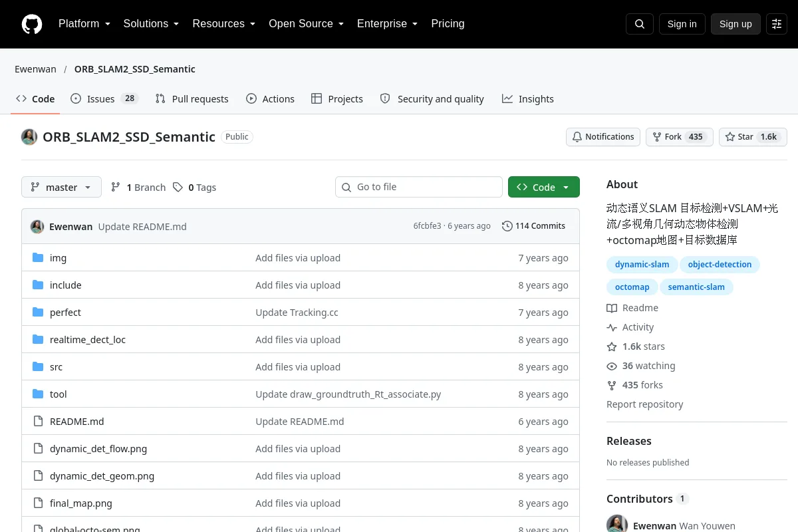Open the Contributors heading link

[648, 499]
